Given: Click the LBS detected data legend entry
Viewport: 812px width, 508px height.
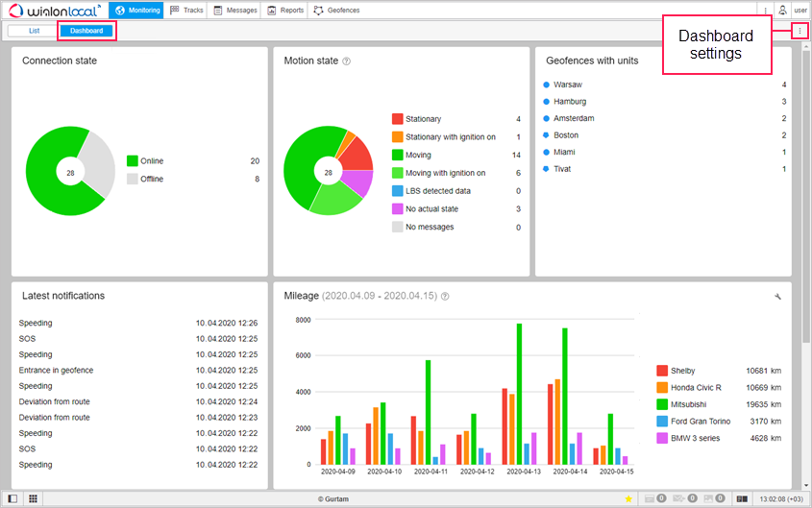Looking at the screenshot, I should point(456,191).
